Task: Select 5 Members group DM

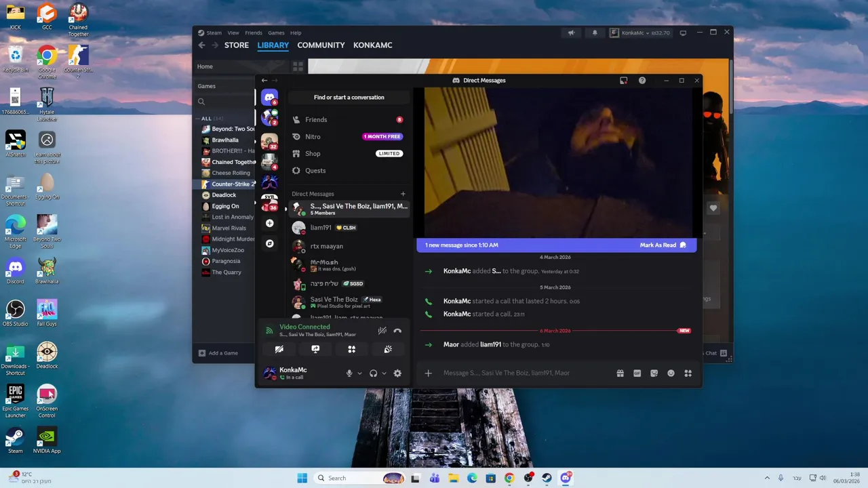Action: click(349, 209)
